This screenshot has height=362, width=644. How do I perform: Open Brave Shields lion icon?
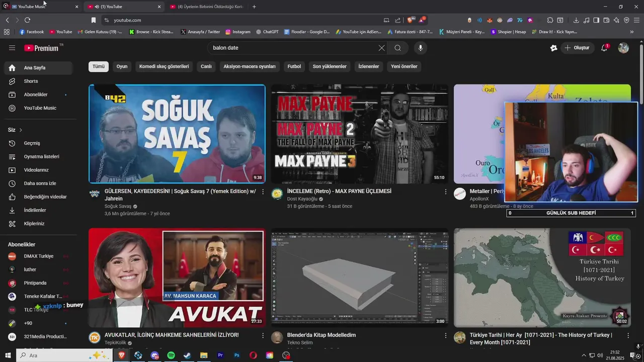[x=411, y=20]
